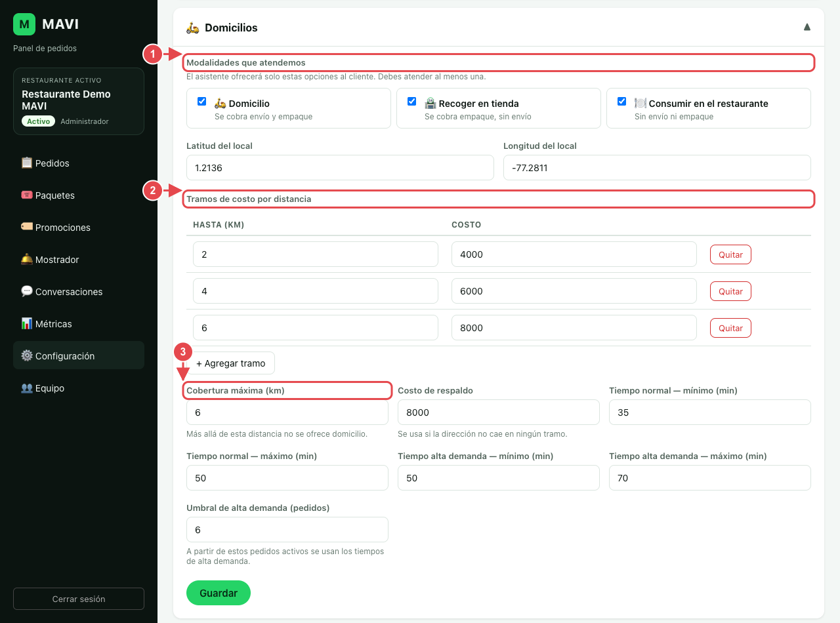Click Quitar on the 4 km row

pyautogui.click(x=730, y=291)
